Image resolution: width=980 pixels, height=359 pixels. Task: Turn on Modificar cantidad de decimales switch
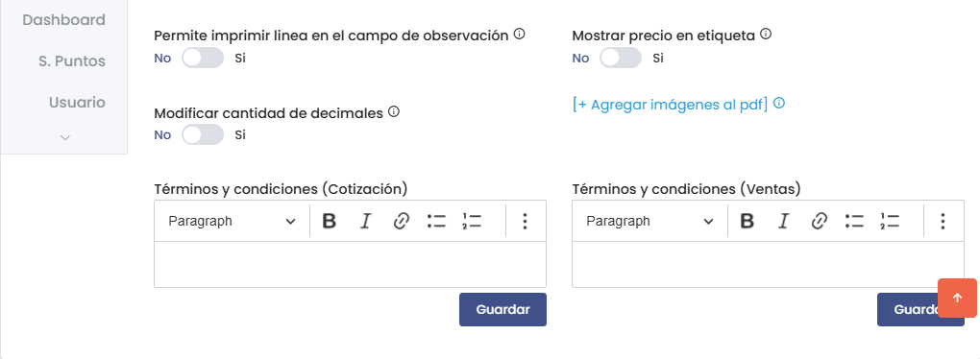coord(203,134)
